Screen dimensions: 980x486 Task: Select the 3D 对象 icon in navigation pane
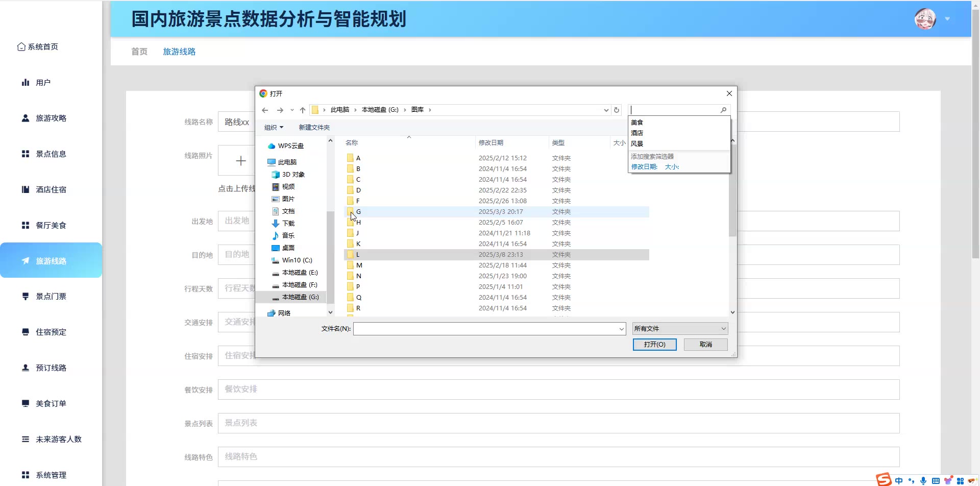pos(276,175)
